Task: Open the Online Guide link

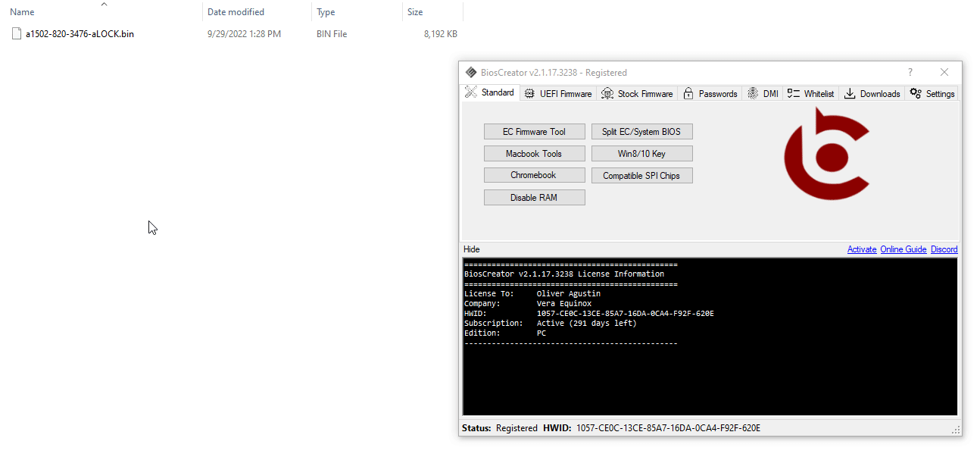Action: pyautogui.click(x=904, y=249)
